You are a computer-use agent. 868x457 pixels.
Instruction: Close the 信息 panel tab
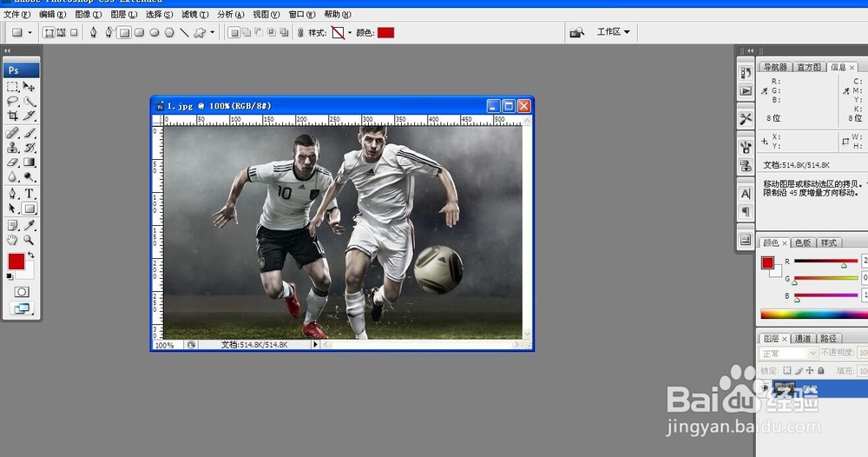852,68
